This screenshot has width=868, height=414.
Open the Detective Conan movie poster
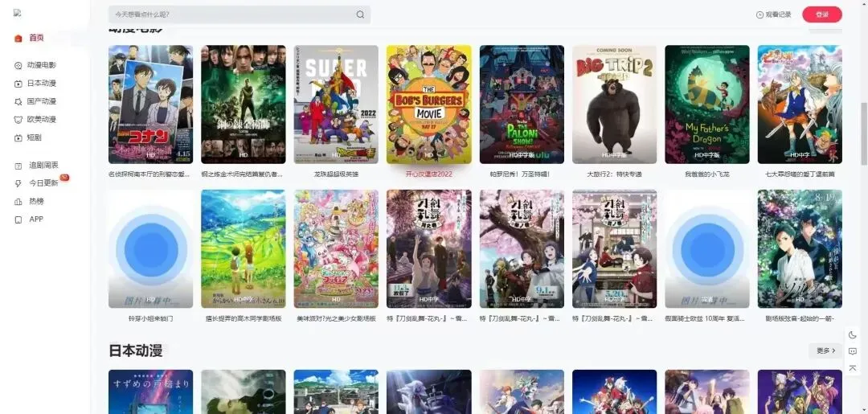coord(150,105)
